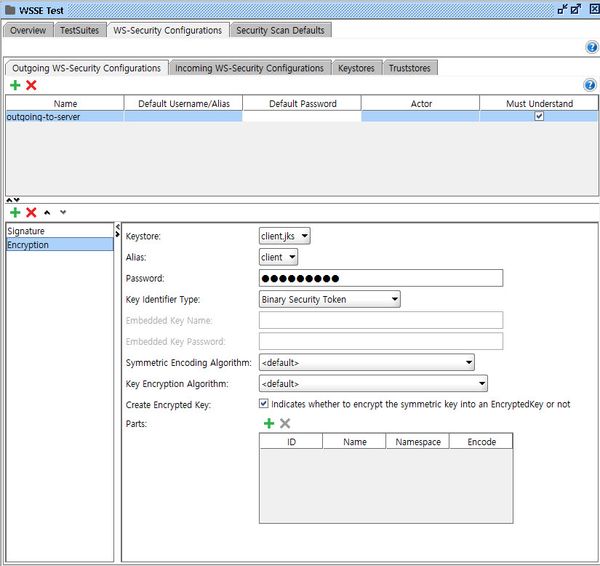
Task: Select the Signature entry in the list
Action: tap(26, 231)
